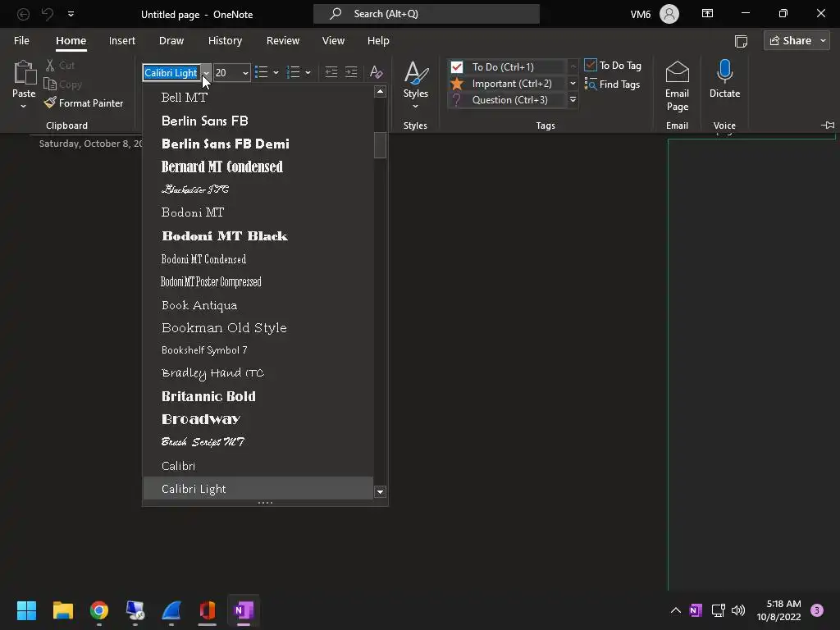Click font list scroll down arrow
The image size is (840, 630).
coord(381,492)
